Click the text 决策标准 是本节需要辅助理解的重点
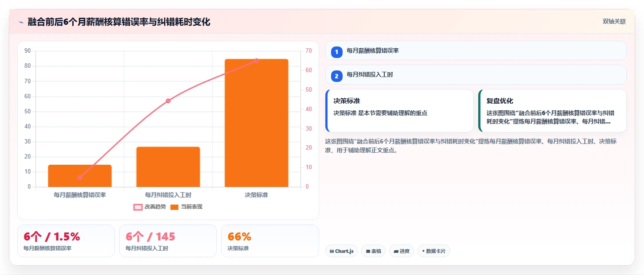This screenshot has height=275, width=644. tap(380, 113)
